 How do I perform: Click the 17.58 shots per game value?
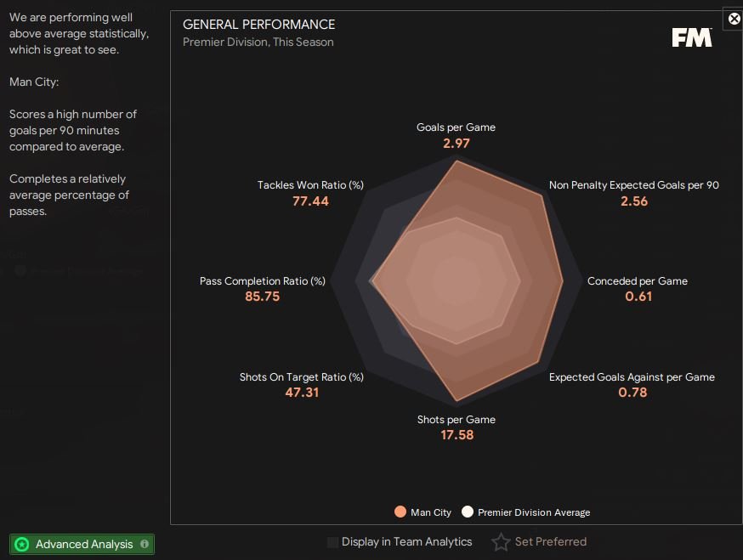[457, 435]
